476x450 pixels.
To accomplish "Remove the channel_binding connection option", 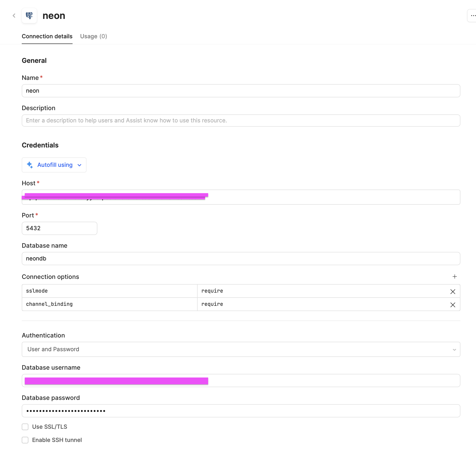I will click(453, 305).
